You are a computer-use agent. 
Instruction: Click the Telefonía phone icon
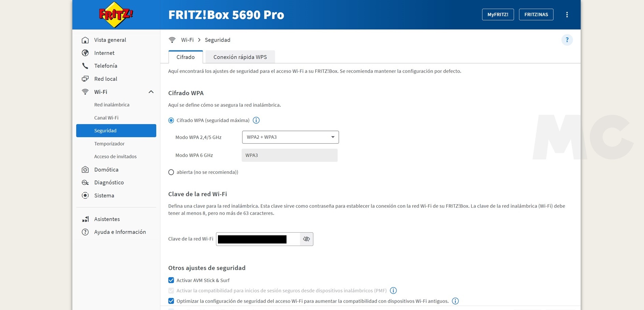pyautogui.click(x=85, y=66)
